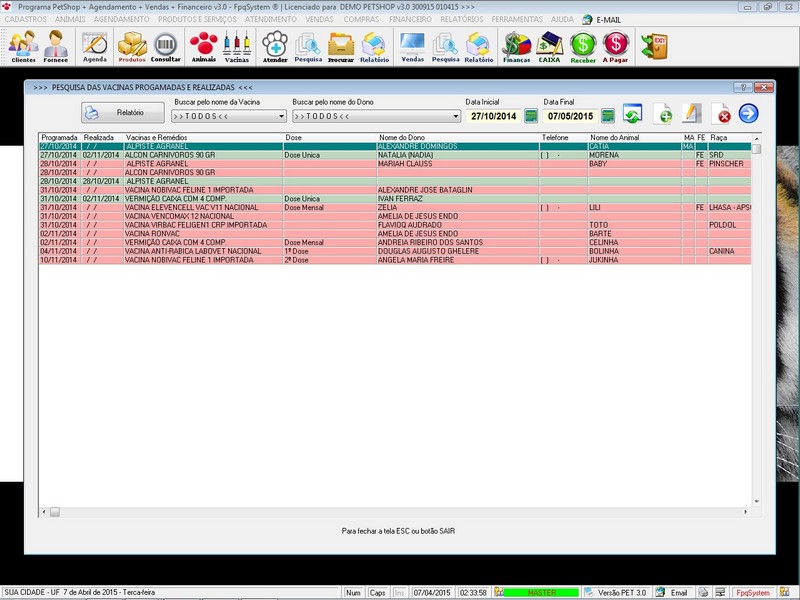This screenshot has height=600, width=800.
Task: Expand the Buscar pelo nome do Dono dropdown
Action: [456, 116]
